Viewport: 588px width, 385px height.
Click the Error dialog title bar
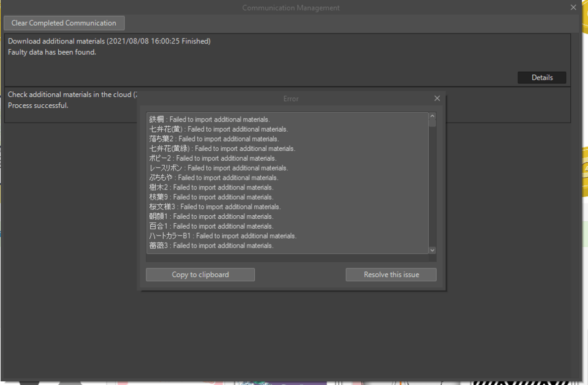pyautogui.click(x=290, y=99)
